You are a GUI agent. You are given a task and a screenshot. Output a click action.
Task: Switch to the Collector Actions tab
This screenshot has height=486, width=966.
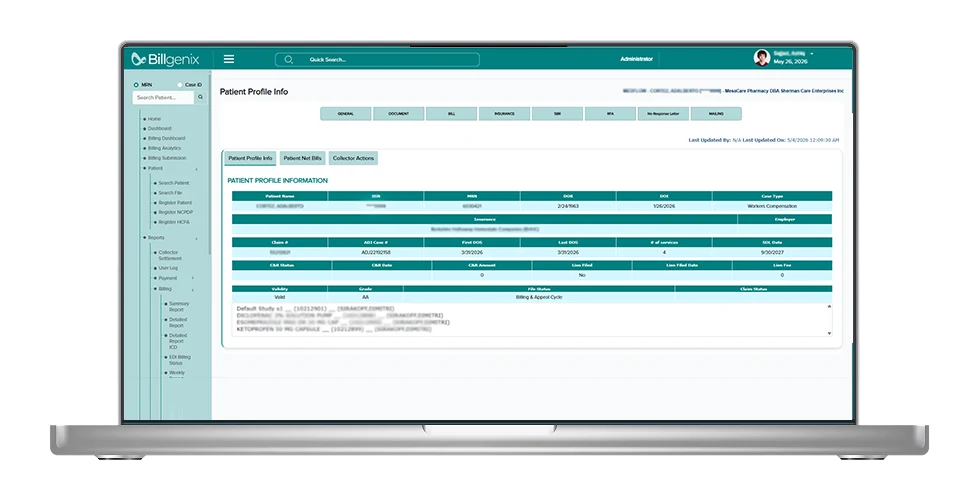tap(354, 158)
